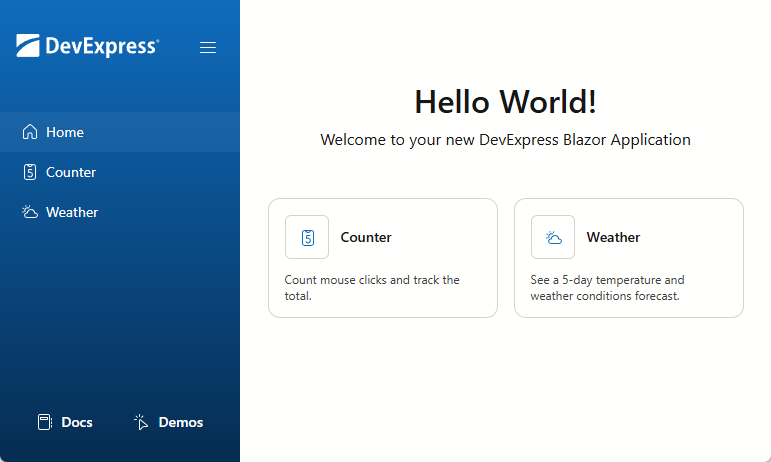Click the DevExpress logo
Screen dimensions: 771x462
[x=88, y=46]
